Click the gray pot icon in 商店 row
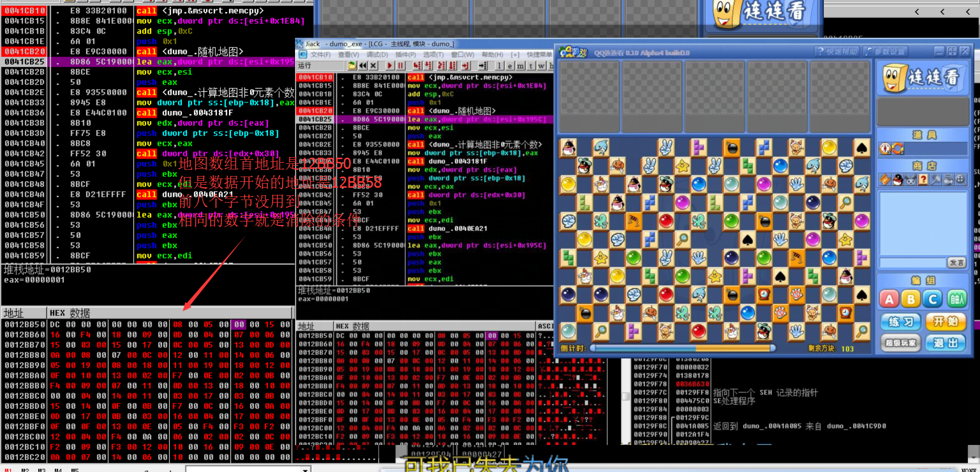Screen dimensions: 980x472 pyautogui.click(x=948, y=180)
